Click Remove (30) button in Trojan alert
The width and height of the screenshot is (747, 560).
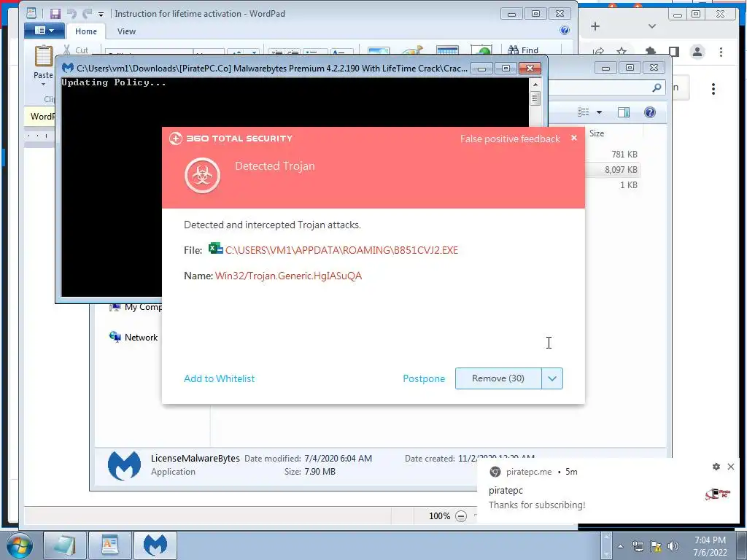(x=498, y=378)
